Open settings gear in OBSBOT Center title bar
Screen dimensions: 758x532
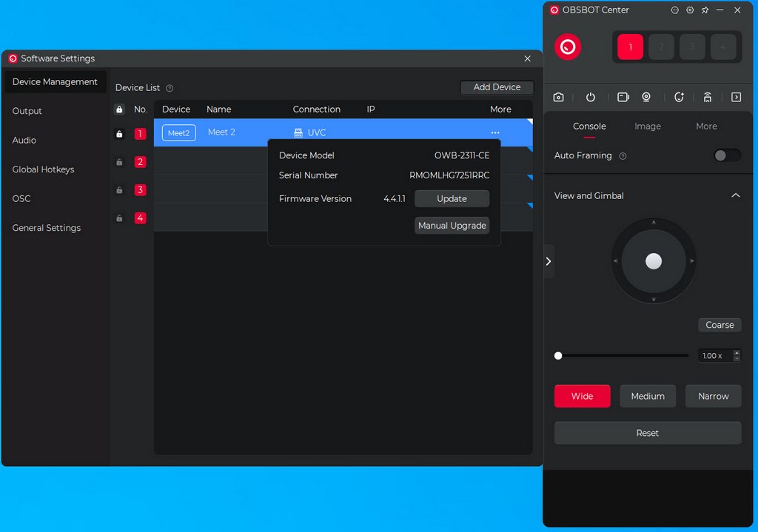tap(690, 10)
